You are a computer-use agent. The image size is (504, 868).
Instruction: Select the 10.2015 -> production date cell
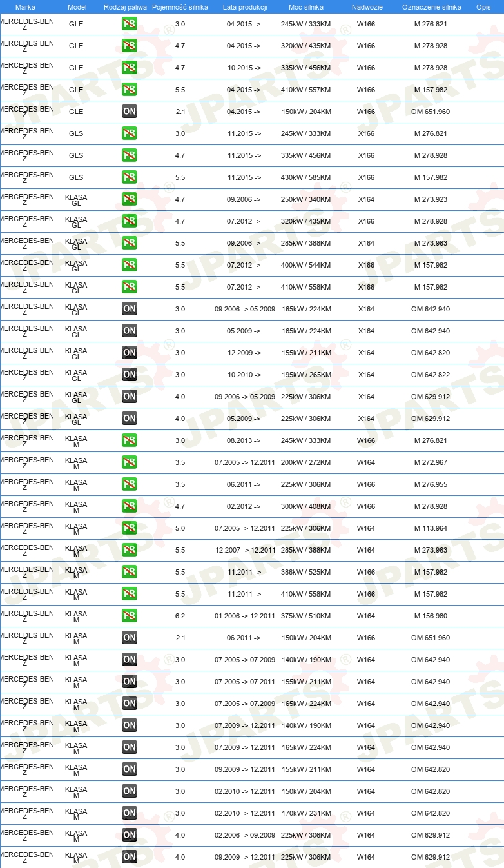[244, 68]
